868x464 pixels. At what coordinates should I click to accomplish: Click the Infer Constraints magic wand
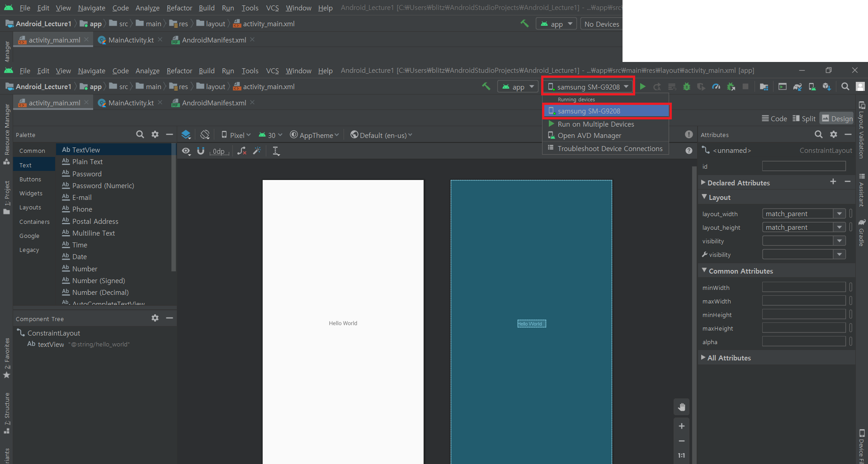pyautogui.click(x=257, y=151)
